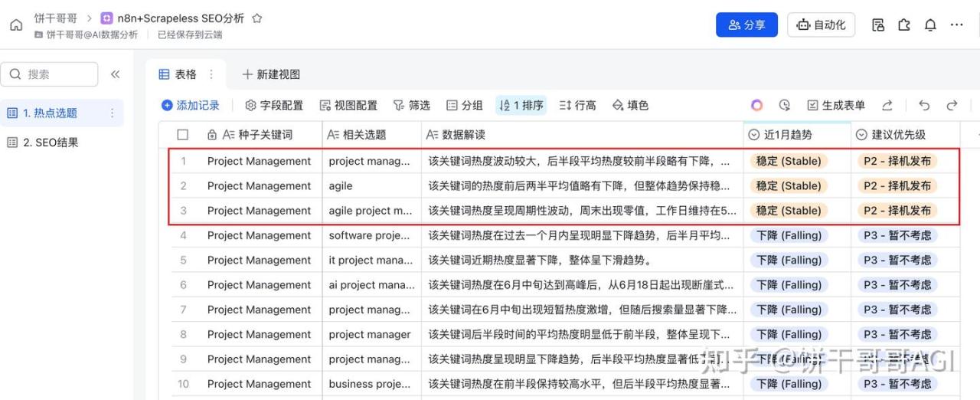Collapse the sidebar with double-chevron icon
This screenshot has width=980, height=400.
116,74
